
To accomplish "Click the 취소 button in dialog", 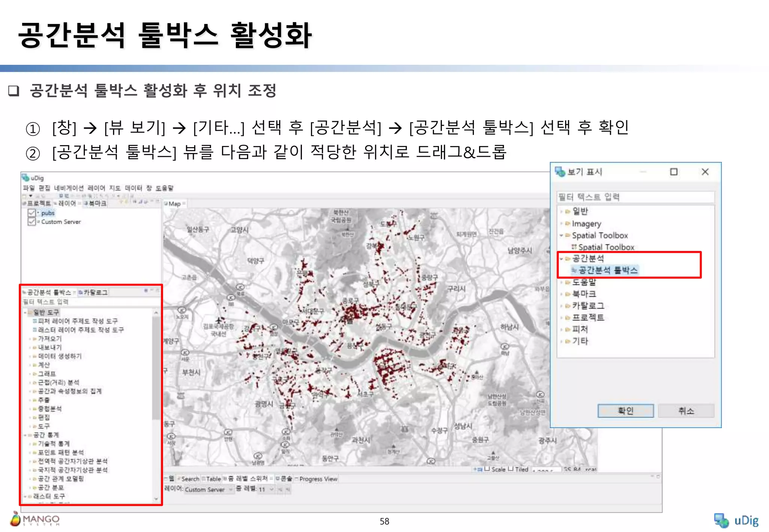I will (x=686, y=411).
